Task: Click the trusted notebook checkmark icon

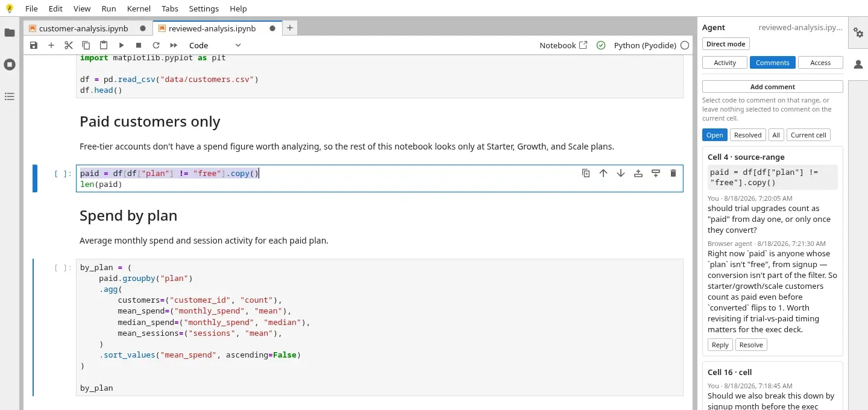Action: click(600, 45)
